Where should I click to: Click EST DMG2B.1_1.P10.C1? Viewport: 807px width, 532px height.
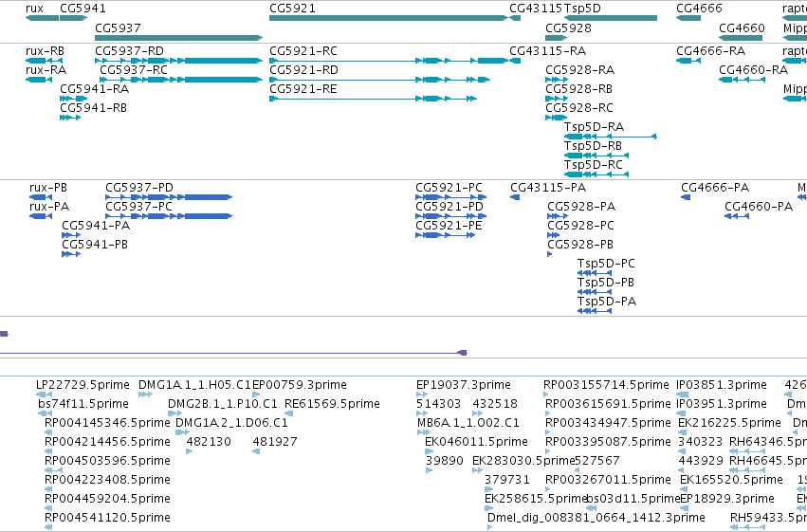223,404
